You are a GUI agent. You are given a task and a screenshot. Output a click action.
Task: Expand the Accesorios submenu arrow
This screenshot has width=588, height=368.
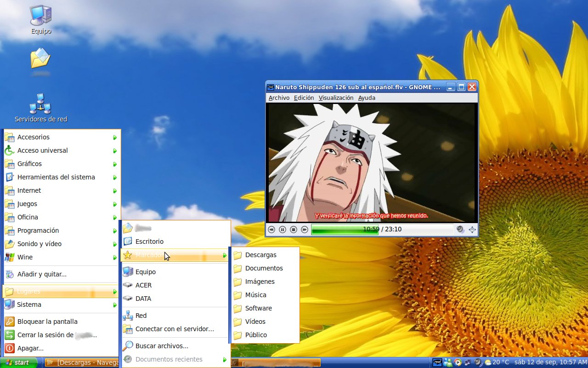pos(115,138)
